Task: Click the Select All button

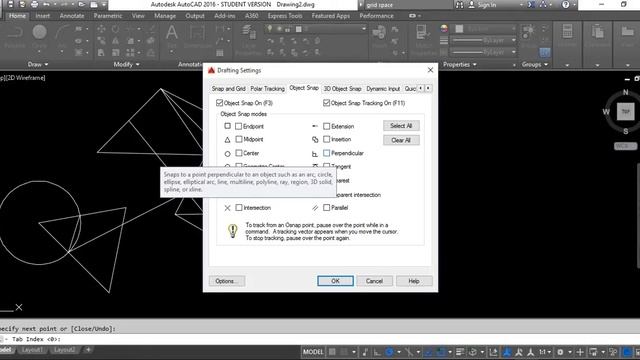Action: pyautogui.click(x=401, y=126)
